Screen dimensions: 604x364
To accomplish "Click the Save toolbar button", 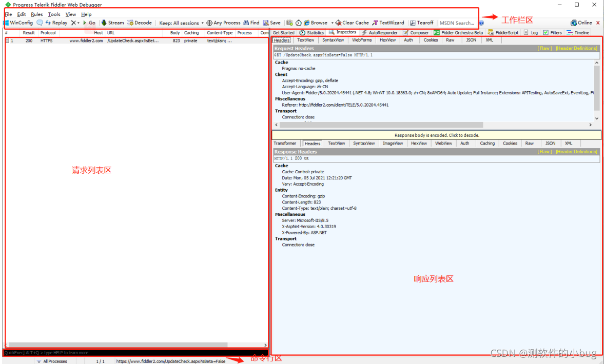I will [x=271, y=23].
